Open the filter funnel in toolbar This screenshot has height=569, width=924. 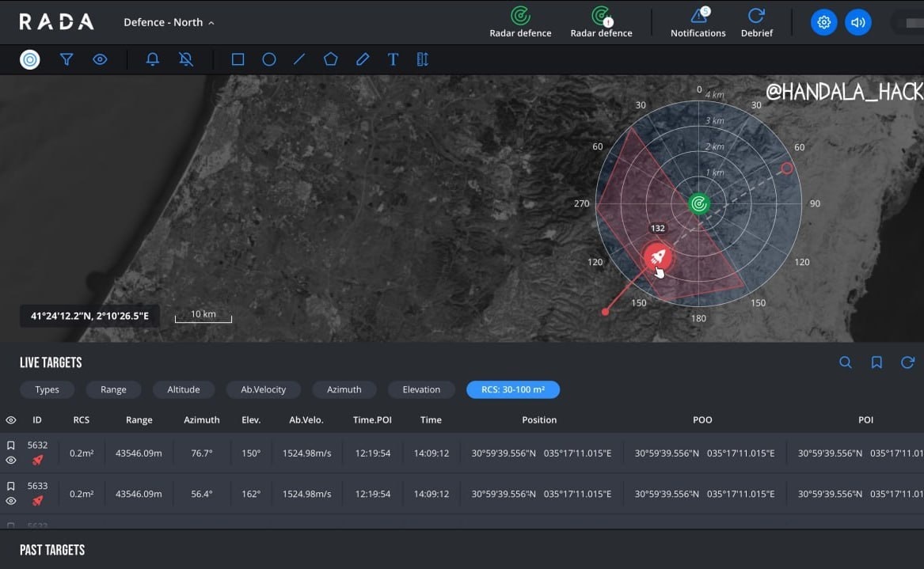click(x=67, y=59)
